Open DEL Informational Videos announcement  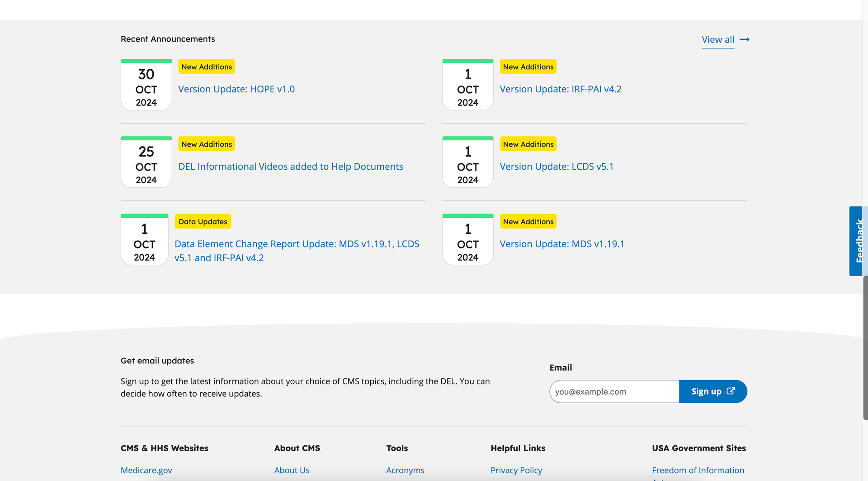click(x=291, y=167)
